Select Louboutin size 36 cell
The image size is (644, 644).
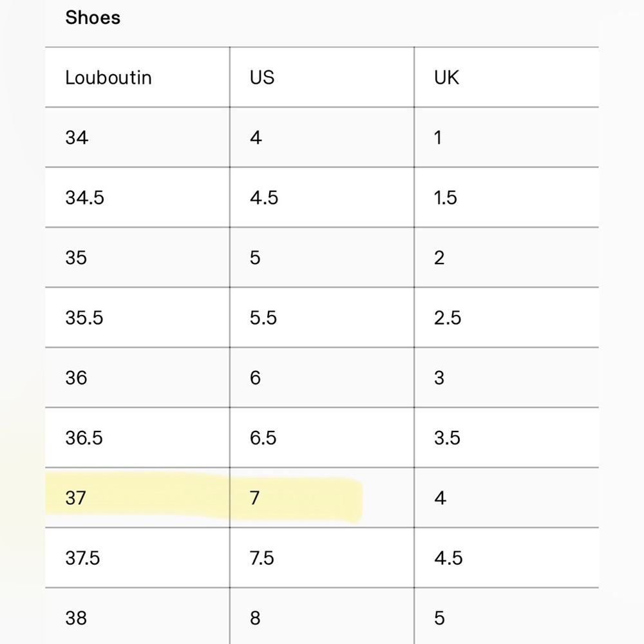(x=137, y=377)
